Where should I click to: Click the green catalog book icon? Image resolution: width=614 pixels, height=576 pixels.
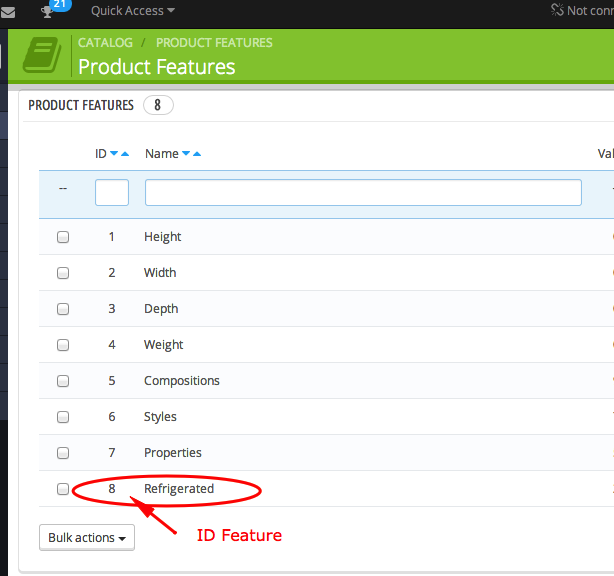click(41, 56)
